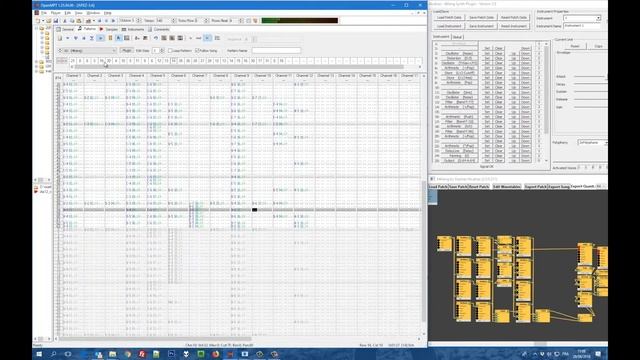Open the dropdown arrow beside New Pattern icon
This screenshot has width=640, height=360.
(67, 38)
